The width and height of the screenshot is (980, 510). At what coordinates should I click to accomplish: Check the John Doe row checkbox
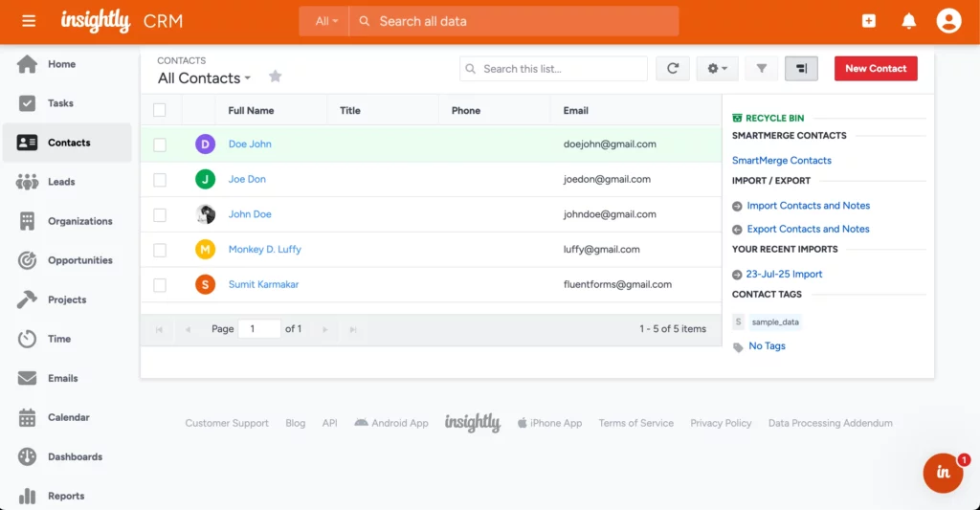coord(160,215)
